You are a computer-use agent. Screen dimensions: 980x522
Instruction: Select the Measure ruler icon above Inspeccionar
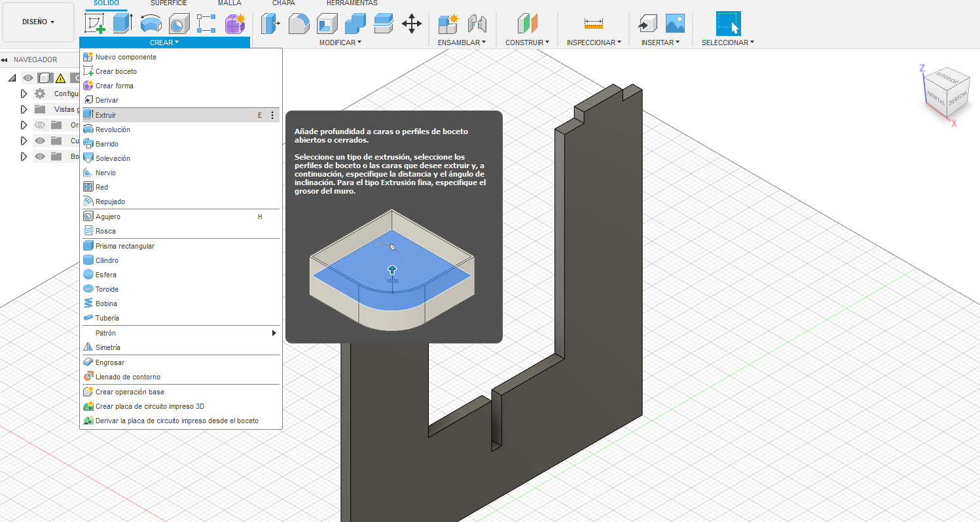[x=594, y=24]
